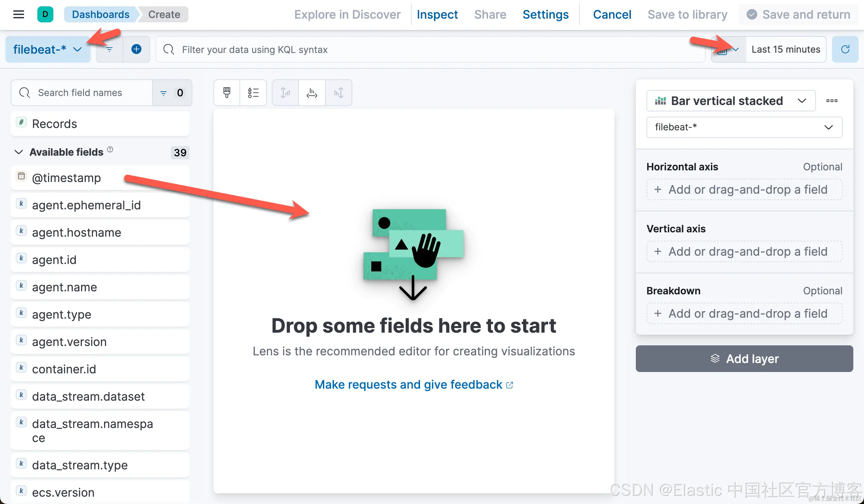Open Bar vertical stacked chart type dropdown

(730, 101)
